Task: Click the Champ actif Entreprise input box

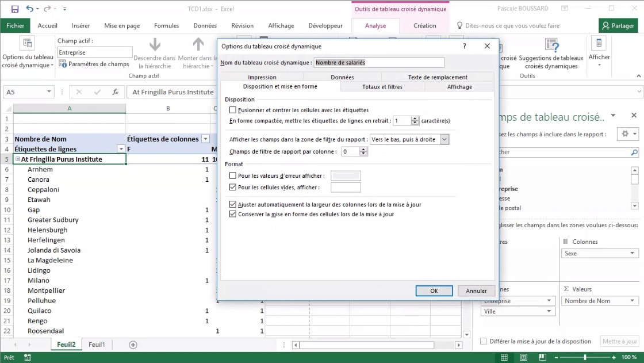Action: click(94, 52)
